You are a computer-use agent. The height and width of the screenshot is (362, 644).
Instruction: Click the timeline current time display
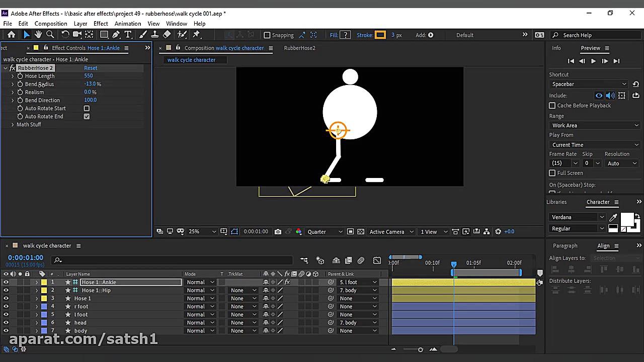(x=26, y=258)
